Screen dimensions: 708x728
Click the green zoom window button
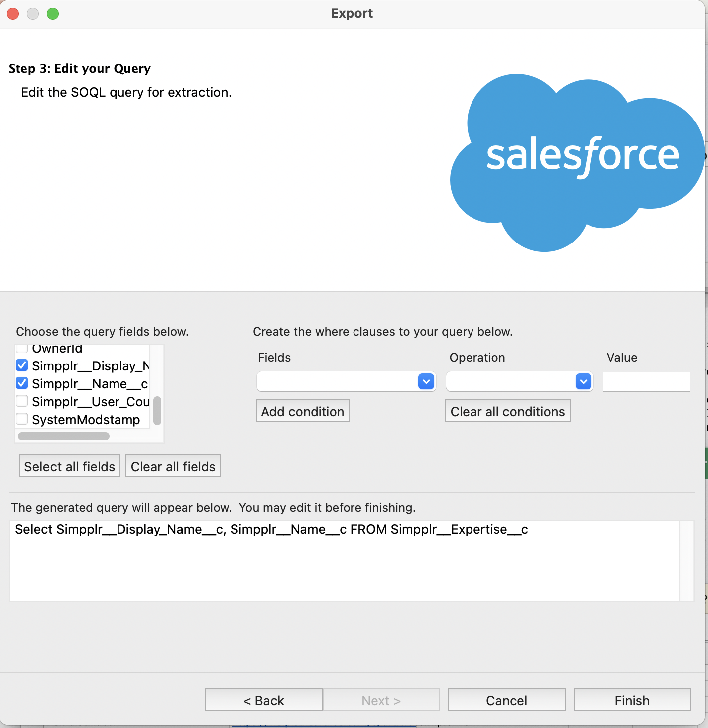coord(53,14)
